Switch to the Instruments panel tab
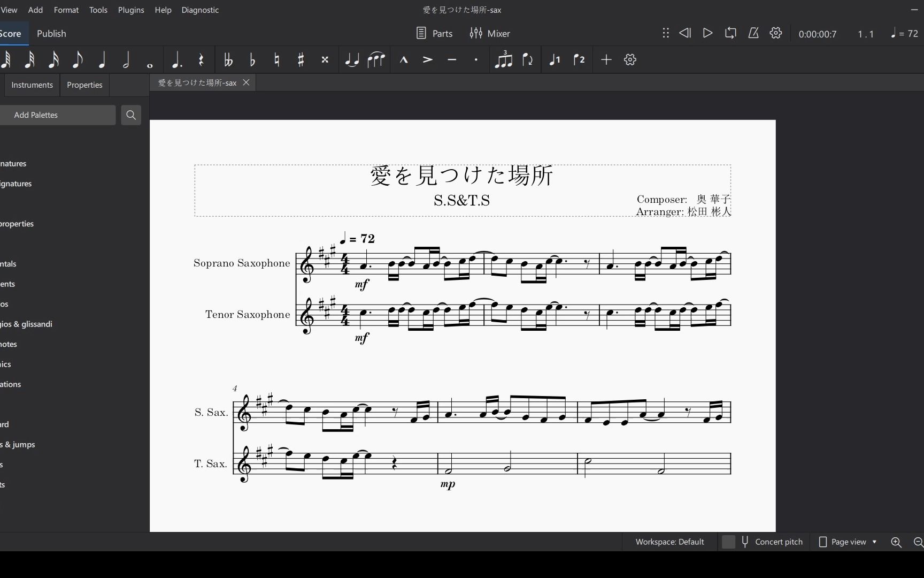Viewport: 924px width, 578px height. tap(32, 85)
